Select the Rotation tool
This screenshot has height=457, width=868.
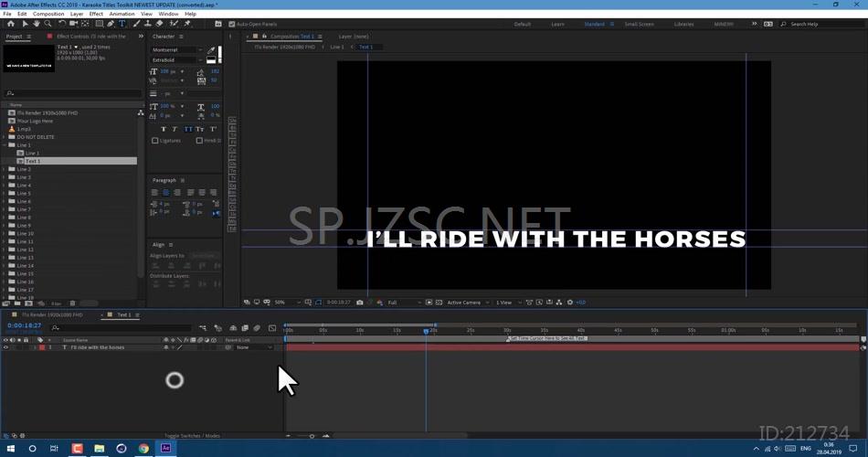tap(62, 24)
